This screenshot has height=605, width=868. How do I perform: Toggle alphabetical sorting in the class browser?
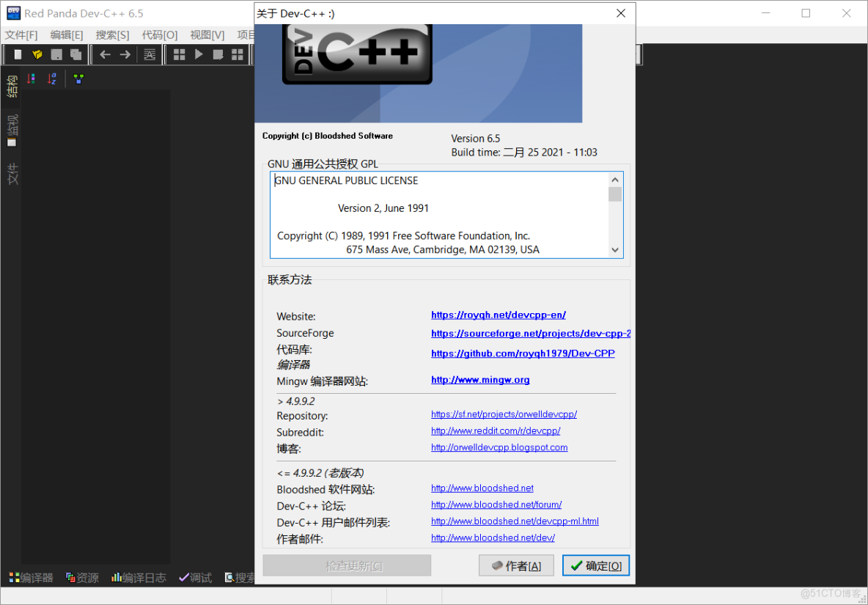[x=51, y=78]
